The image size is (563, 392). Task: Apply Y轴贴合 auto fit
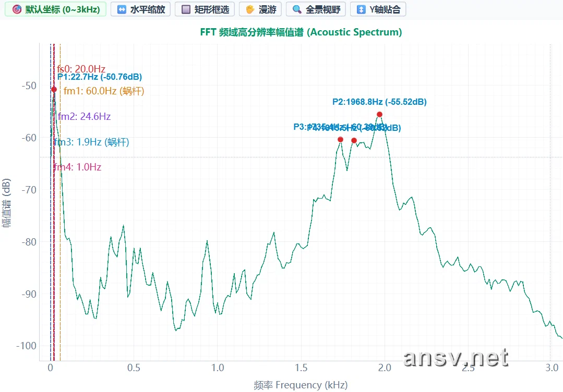378,9
